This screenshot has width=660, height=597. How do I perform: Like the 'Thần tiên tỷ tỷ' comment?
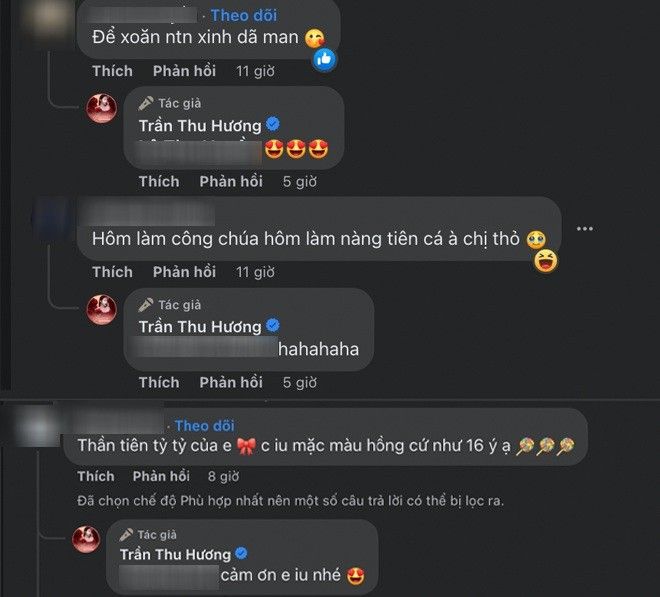96,476
